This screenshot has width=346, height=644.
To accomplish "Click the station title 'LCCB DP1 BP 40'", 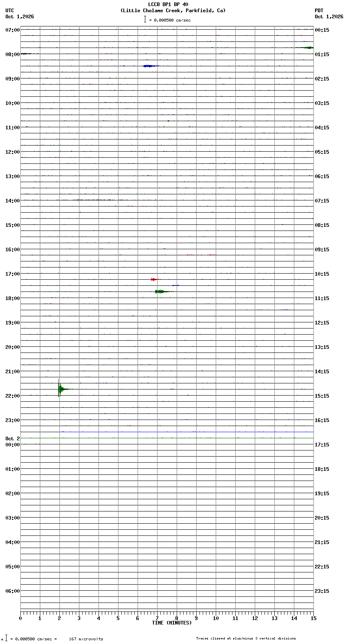I will pos(168,4).
